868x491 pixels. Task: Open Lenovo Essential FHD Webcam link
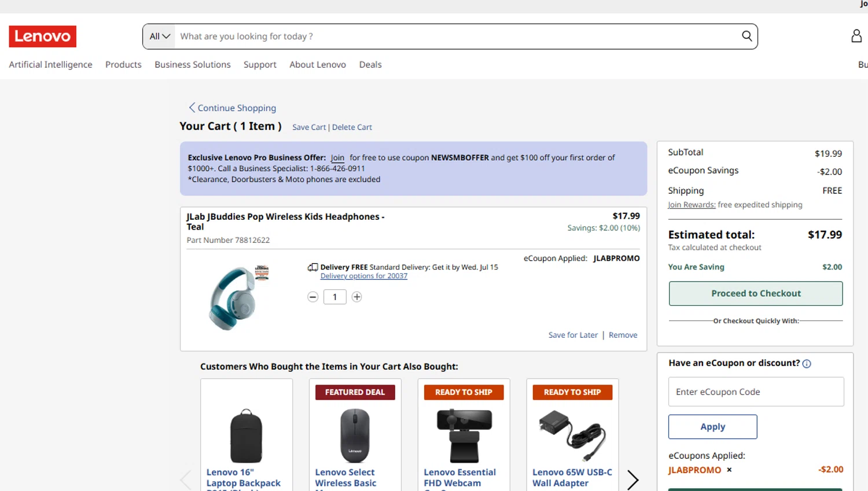point(459,478)
